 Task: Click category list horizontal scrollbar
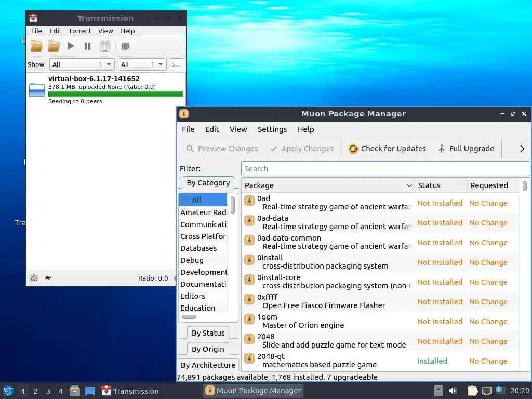tap(189, 317)
